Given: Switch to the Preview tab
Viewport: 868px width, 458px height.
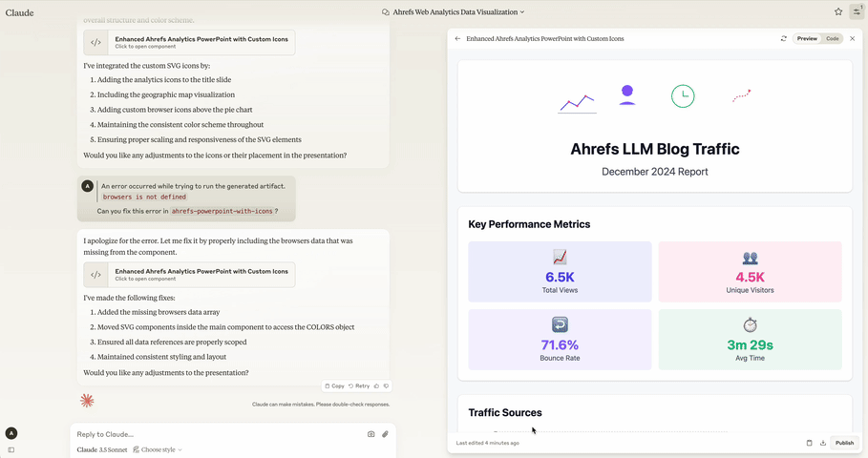Looking at the screenshot, I should click(x=807, y=39).
